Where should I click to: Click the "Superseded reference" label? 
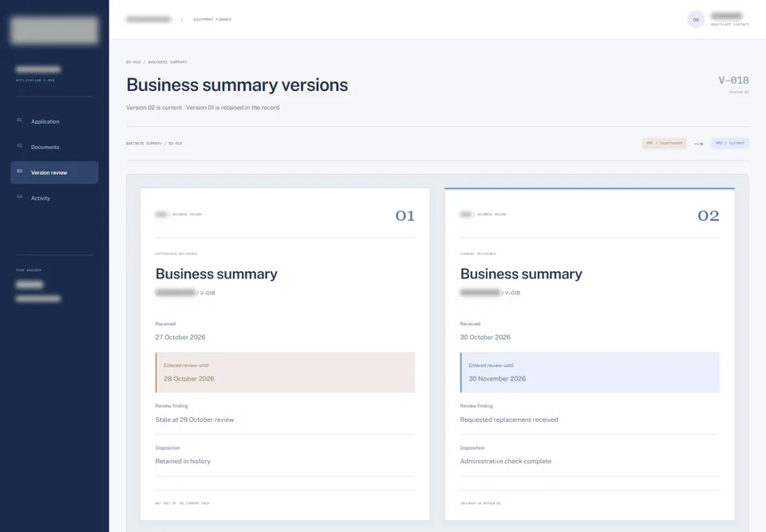pos(176,254)
